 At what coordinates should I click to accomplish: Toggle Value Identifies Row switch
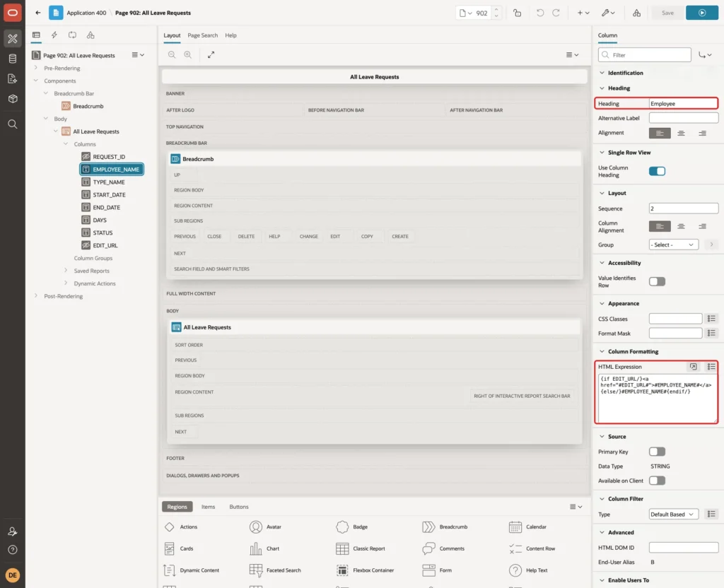pos(657,281)
